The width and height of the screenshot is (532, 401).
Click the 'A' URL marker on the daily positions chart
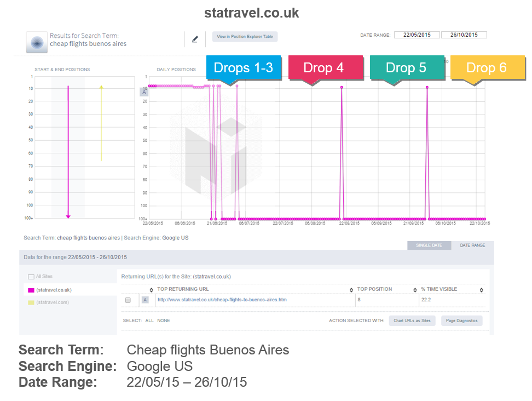point(144,92)
